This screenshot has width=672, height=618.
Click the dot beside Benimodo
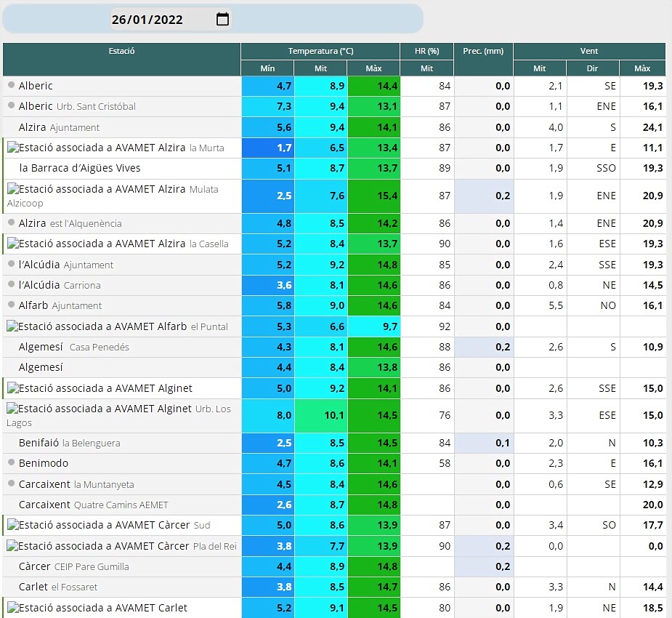(12, 462)
